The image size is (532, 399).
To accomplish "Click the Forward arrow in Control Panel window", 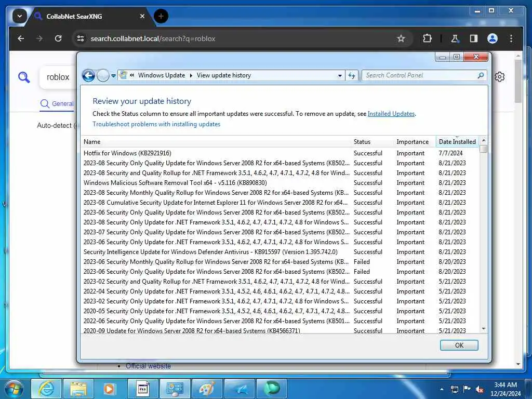I will (103, 75).
